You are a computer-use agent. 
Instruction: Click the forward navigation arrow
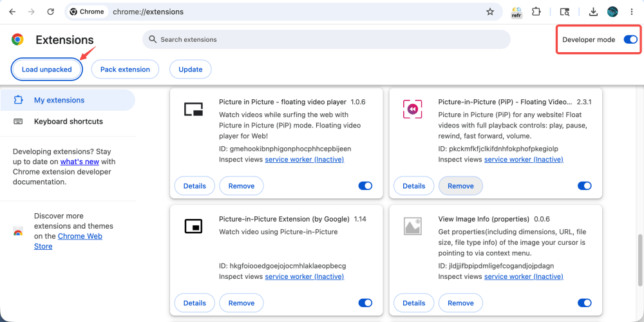[31, 12]
